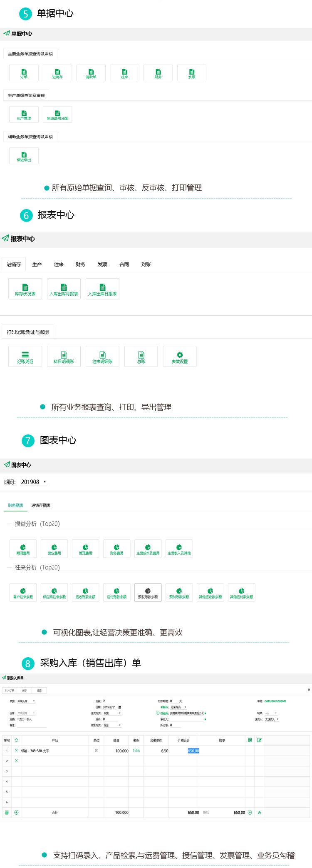The image size is (312, 868).
Task: Open the 记账凭证 list icon
Action: coord(25,357)
